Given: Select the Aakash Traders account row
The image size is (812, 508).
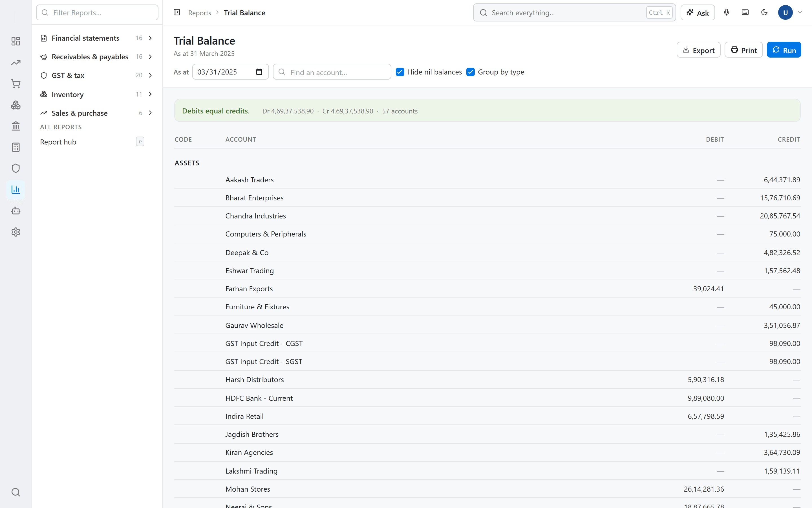Looking at the screenshot, I should click(487, 180).
